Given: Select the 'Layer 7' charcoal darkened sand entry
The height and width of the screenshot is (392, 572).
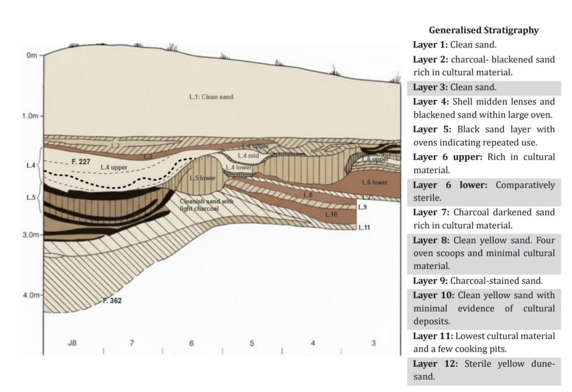Looking at the screenshot, I should (x=484, y=219).
